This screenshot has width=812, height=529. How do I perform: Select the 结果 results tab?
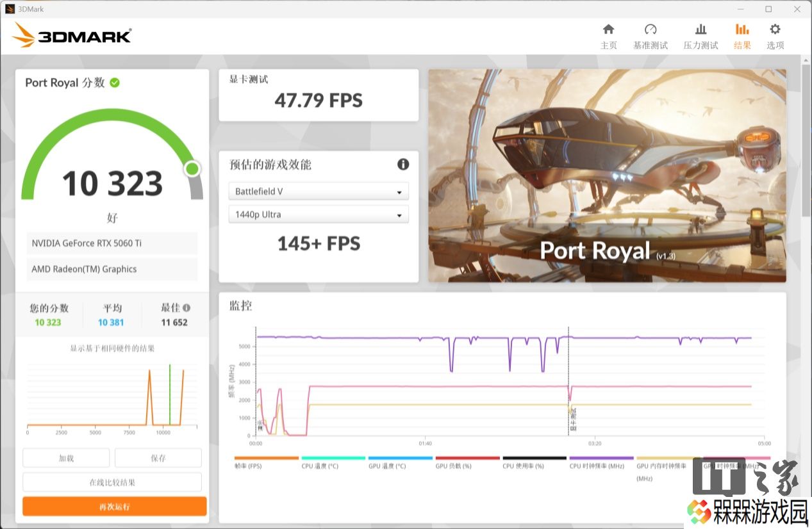tap(742, 37)
